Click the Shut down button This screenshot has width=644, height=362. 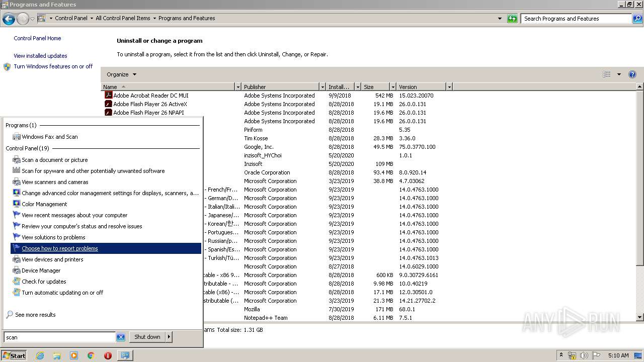point(147,337)
